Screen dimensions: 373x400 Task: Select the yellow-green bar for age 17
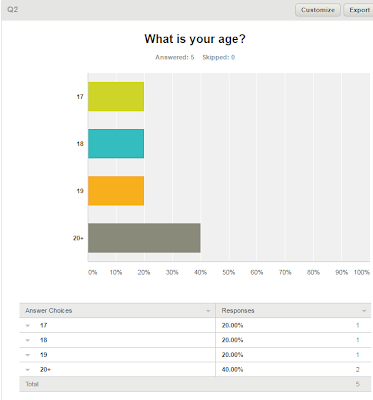116,96
